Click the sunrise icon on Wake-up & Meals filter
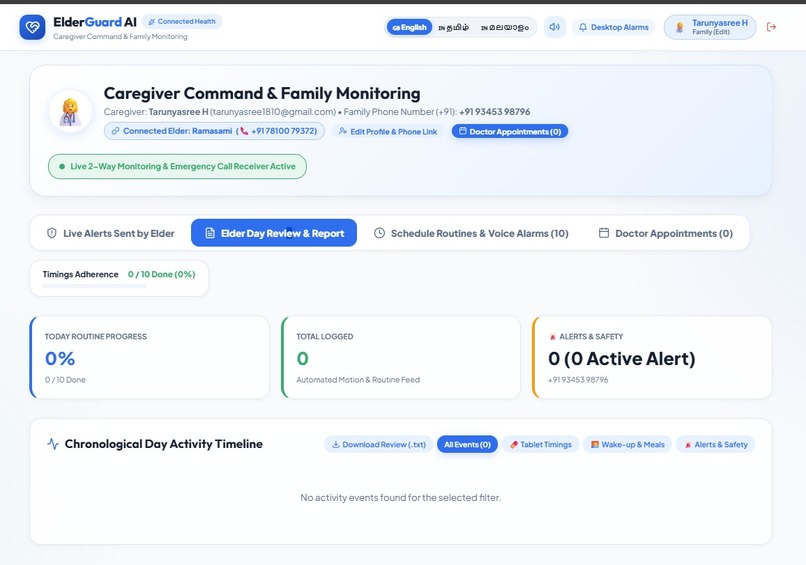Image resolution: width=806 pixels, height=565 pixels. (x=595, y=444)
